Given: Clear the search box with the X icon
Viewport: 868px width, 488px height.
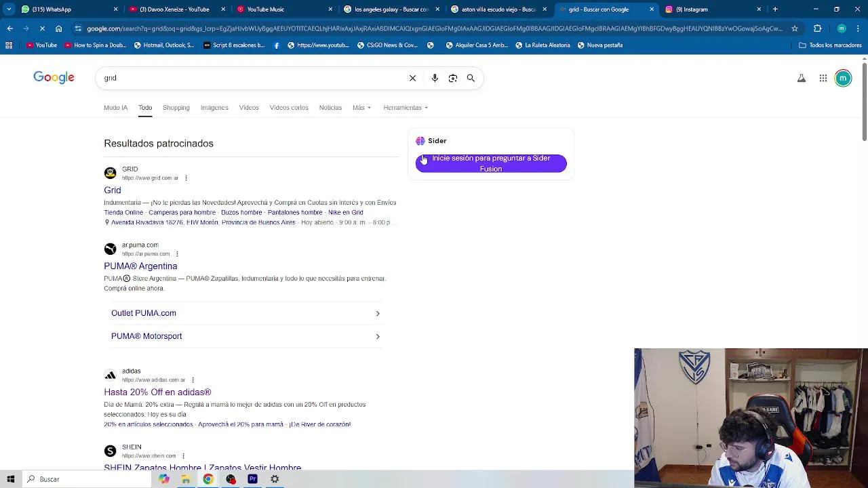Looking at the screenshot, I should coord(412,78).
